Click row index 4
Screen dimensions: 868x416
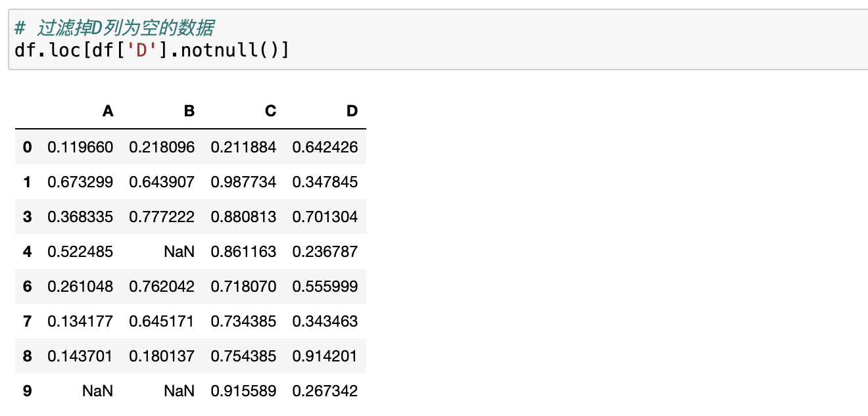27,252
